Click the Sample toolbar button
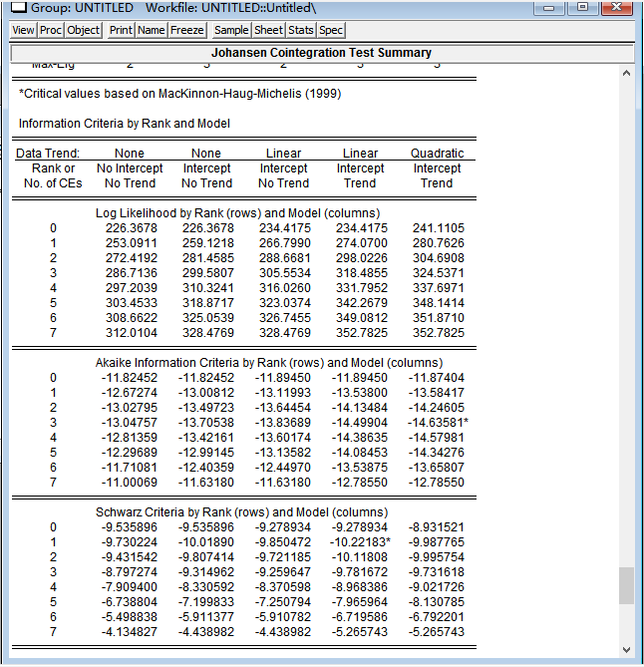 point(231,30)
